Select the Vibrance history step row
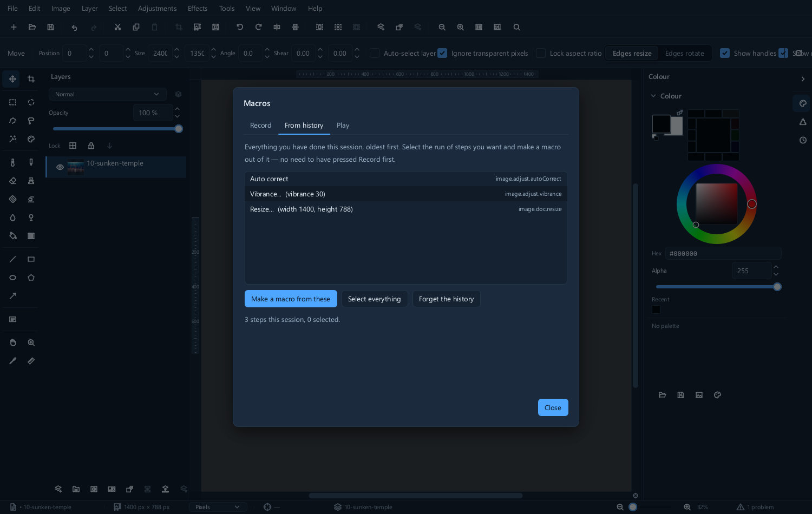This screenshot has width=812, height=514. click(406, 194)
